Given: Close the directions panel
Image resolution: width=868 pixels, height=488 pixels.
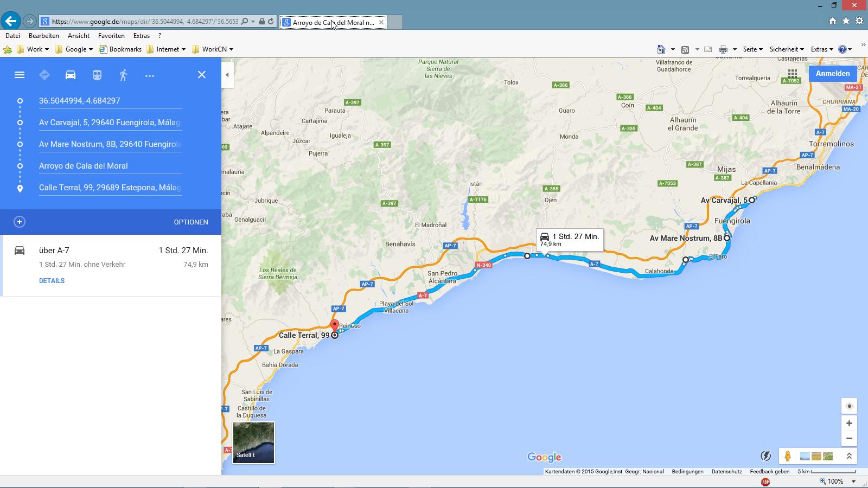Looking at the screenshot, I should [x=202, y=75].
